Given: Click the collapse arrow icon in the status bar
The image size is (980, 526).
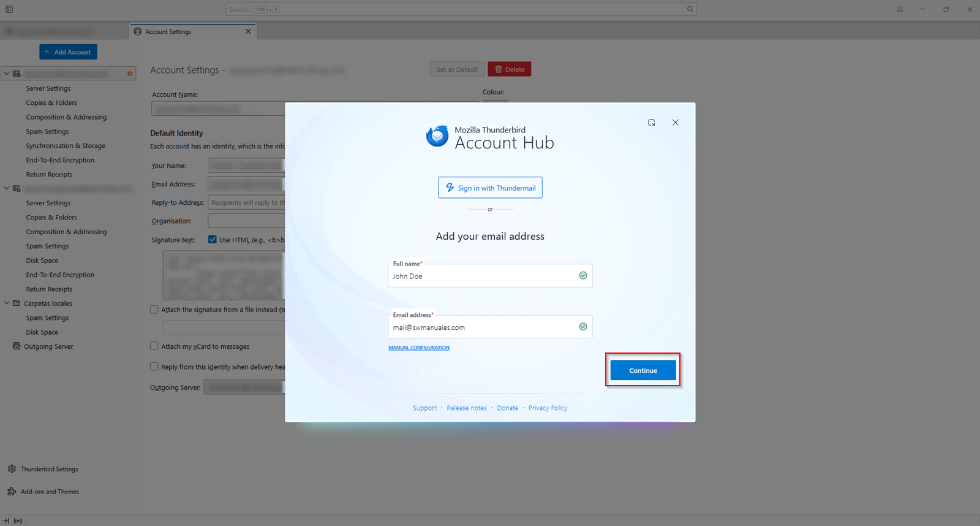Looking at the screenshot, I should [6, 520].
